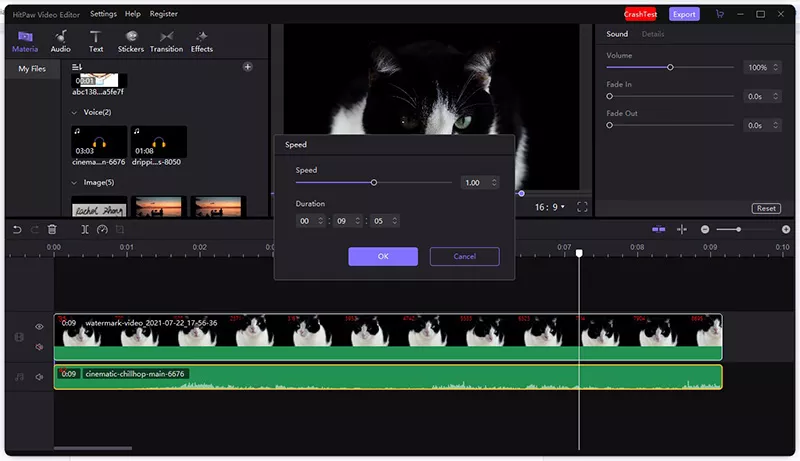Confirm the Speed dialog with OK

click(383, 256)
